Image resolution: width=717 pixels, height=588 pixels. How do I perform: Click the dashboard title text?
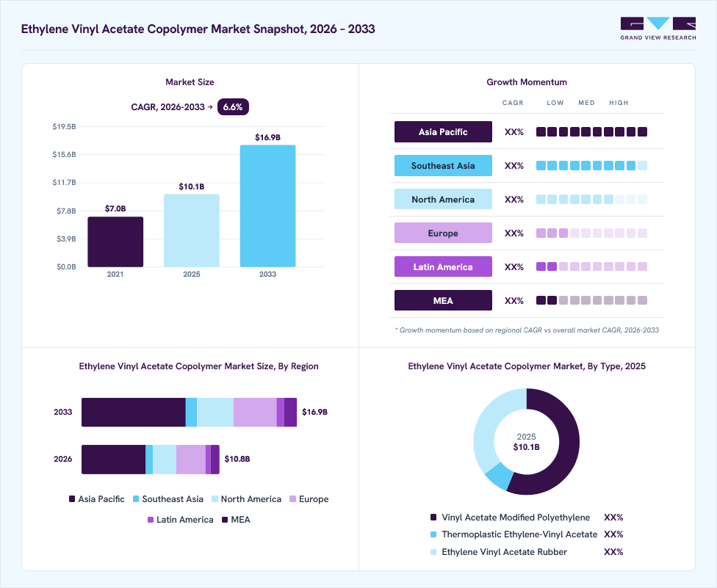(x=198, y=29)
